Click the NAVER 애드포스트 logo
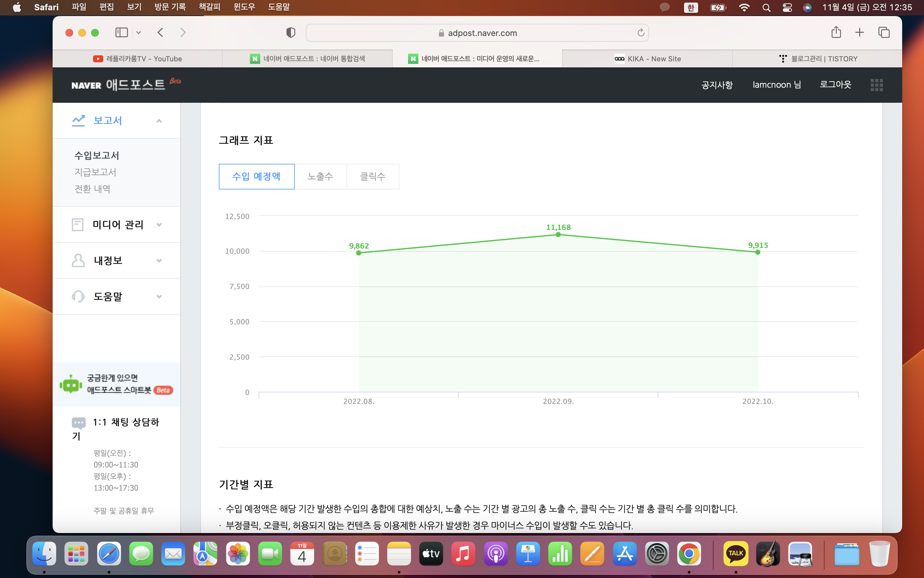Screen dimensions: 924x578 (x=126, y=84)
